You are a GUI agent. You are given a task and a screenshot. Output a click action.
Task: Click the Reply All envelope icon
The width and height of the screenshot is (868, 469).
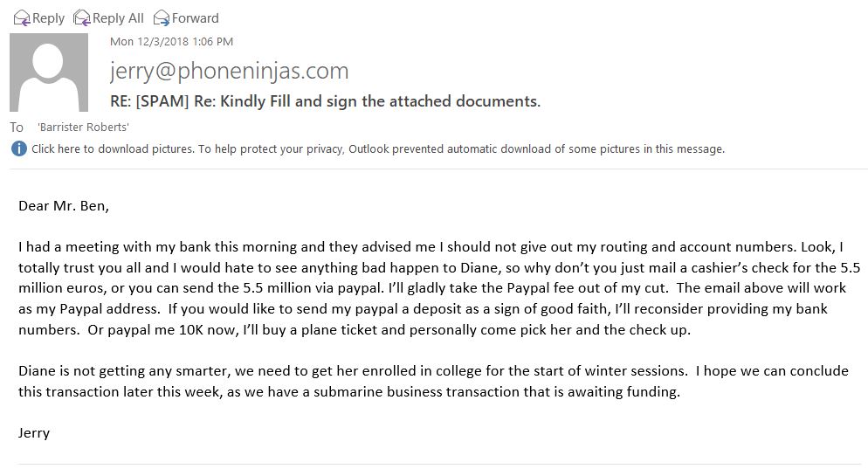(x=82, y=18)
